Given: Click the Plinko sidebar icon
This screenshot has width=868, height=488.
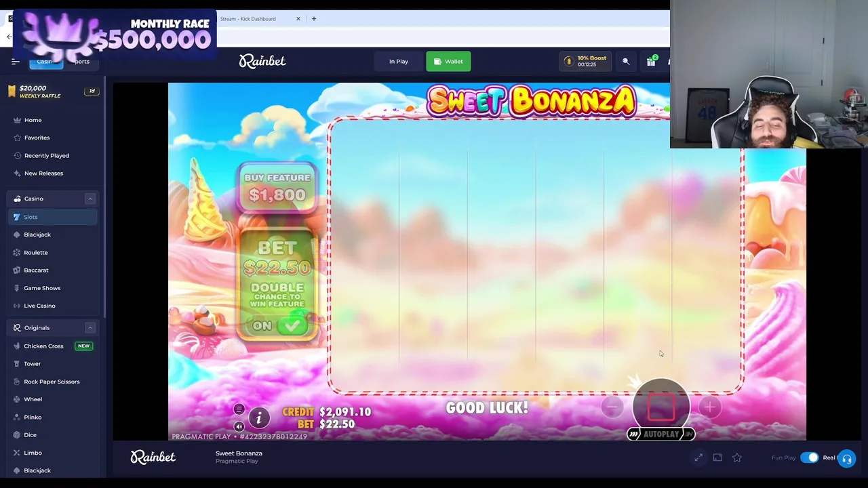Looking at the screenshot, I should 17,417.
